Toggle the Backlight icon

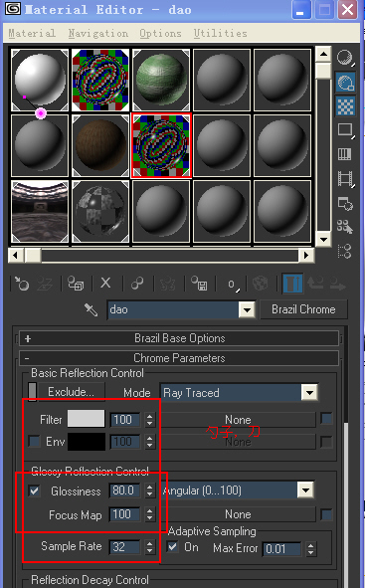pos(345,83)
